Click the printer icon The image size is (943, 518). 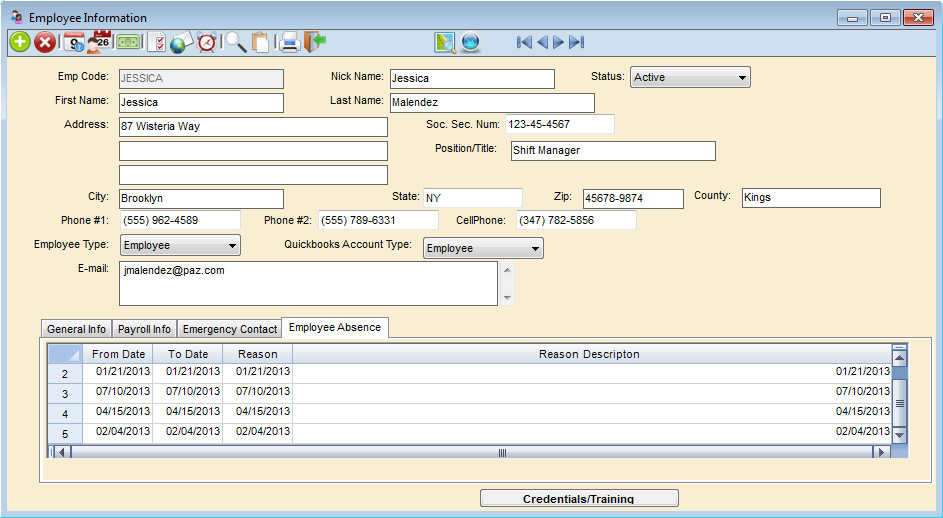point(290,42)
